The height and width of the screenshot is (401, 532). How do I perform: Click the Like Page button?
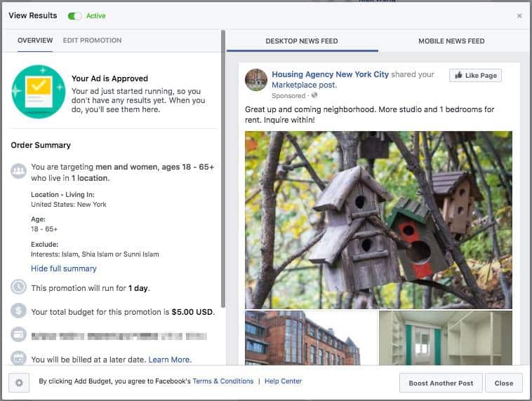[x=475, y=75]
